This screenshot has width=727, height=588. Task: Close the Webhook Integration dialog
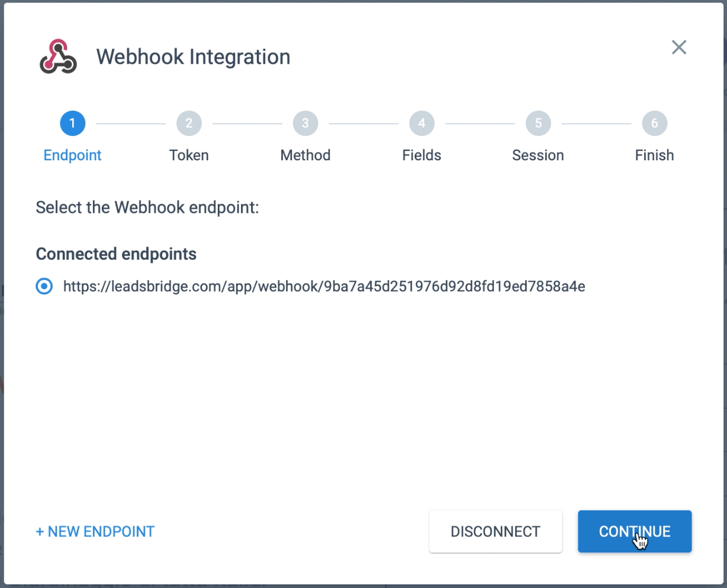click(x=679, y=47)
